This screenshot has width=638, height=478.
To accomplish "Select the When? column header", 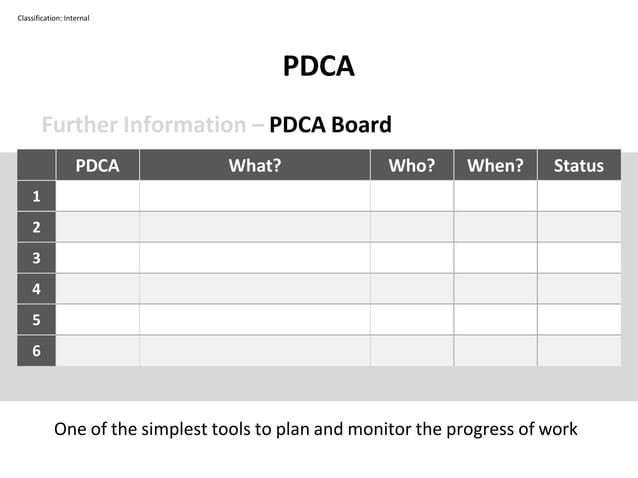I will click(495, 166).
